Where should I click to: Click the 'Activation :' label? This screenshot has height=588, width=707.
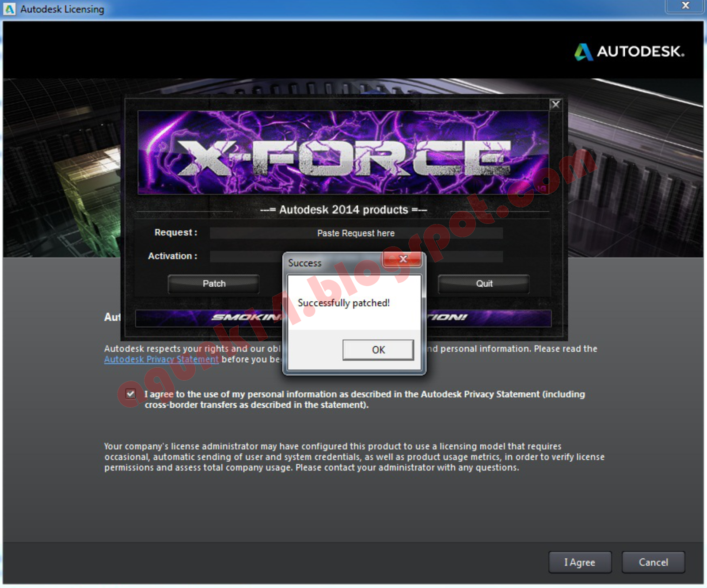(173, 256)
